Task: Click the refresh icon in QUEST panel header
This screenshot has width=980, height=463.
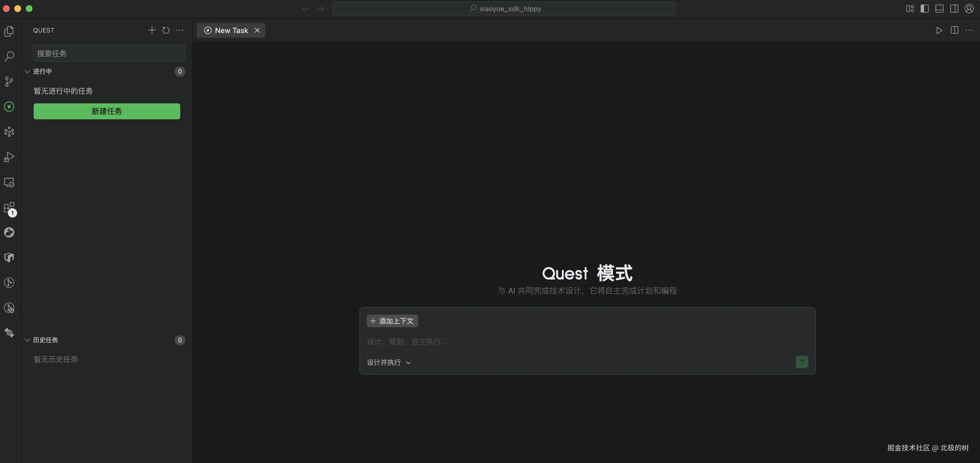Action: tap(166, 31)
